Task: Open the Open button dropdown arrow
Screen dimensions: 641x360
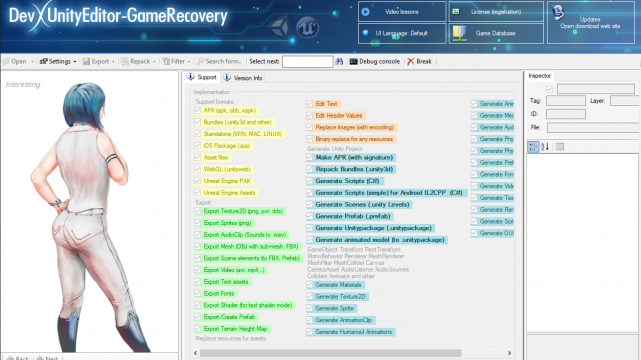Action: click(32, 62)
